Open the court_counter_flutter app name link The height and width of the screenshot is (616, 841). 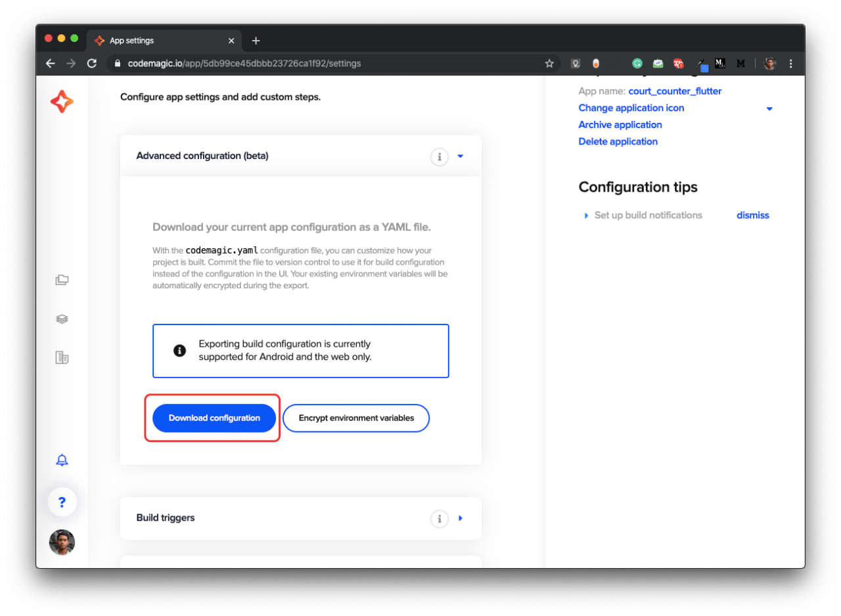pyautogui.click(x=675, y=91)
